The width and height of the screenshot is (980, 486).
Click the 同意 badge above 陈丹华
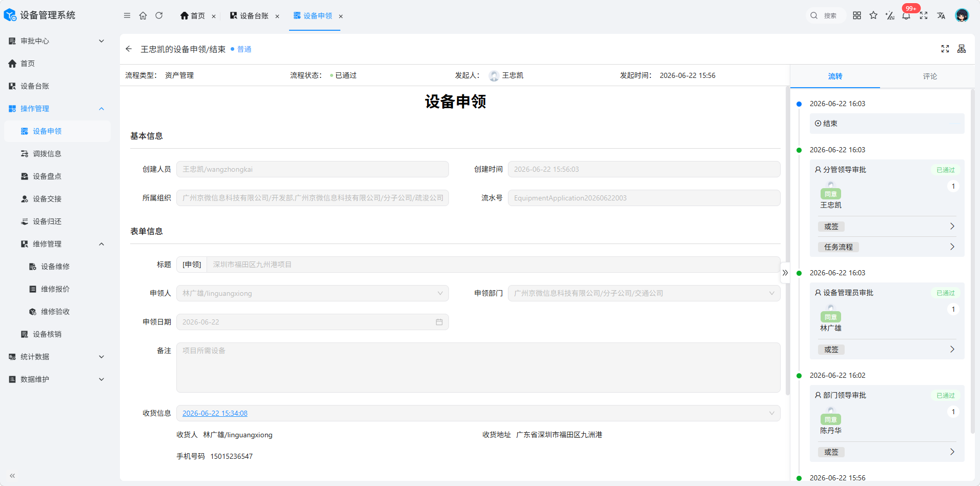pyautogui.click(x=831, y=420)
